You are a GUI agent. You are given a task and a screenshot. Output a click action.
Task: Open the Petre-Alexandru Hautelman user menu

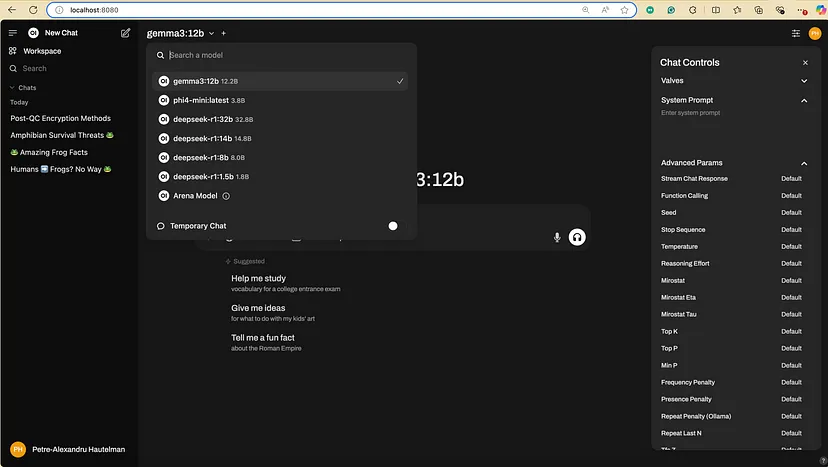[x=68, y=450]
